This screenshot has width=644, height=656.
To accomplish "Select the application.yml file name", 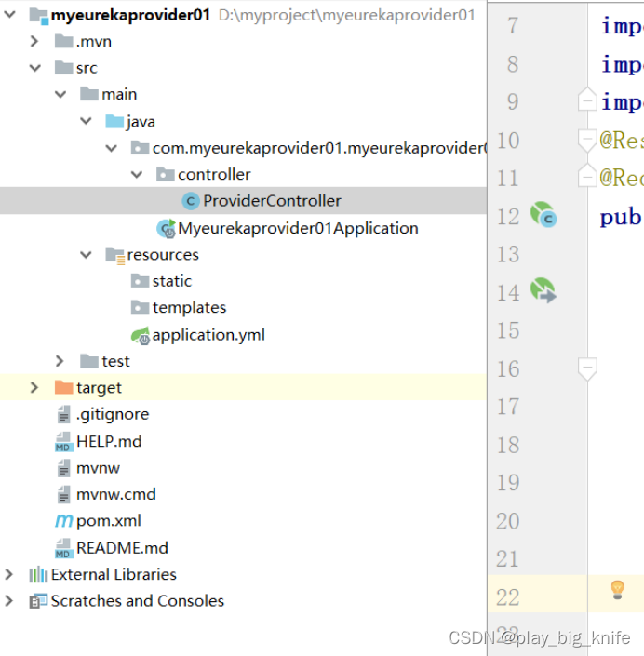I will [x=208, y=336].
